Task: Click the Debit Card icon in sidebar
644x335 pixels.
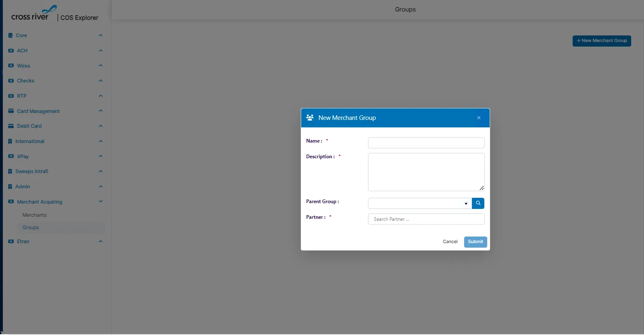Action: [x=11, y=126]
